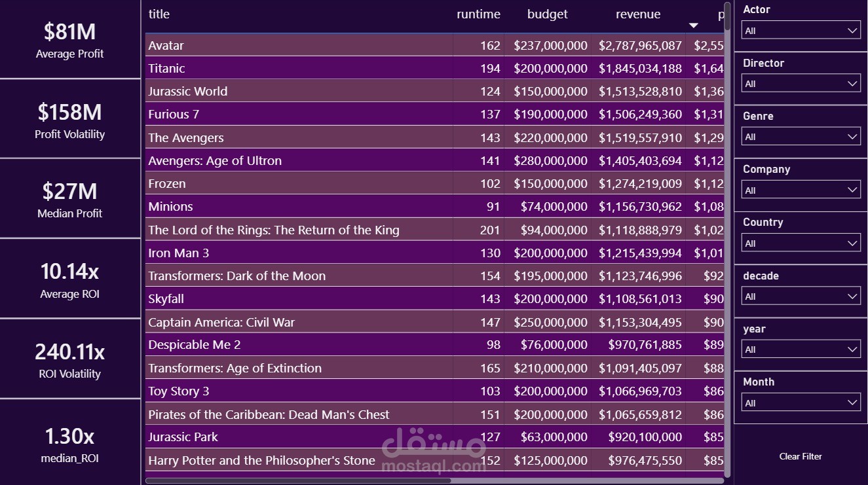868x485 pixels.
Task: Click Avatar's revenue value $2,787,965,087
Action: [640, 45]
